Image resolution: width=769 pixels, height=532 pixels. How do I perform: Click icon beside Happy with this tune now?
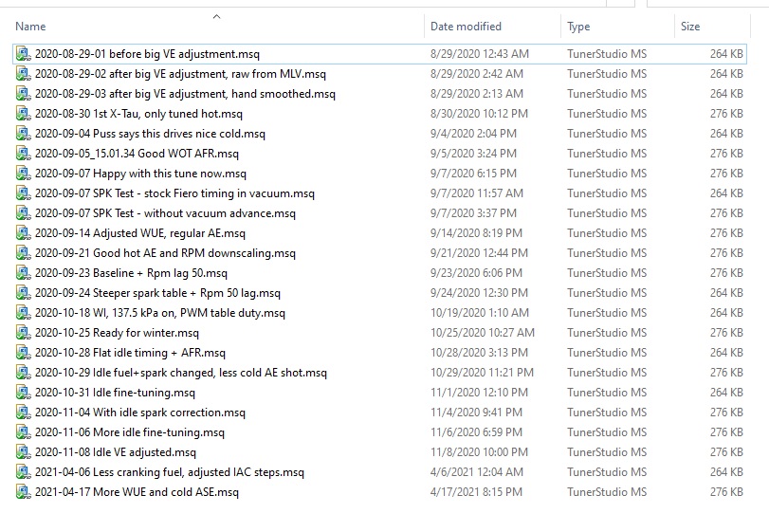click(x=23, y=174)
